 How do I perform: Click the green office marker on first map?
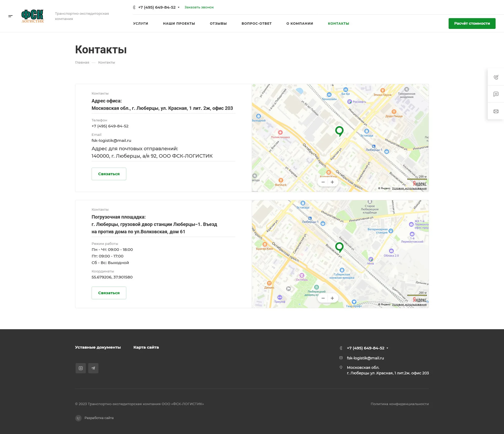pyautogui.click(x=339, y=131)
